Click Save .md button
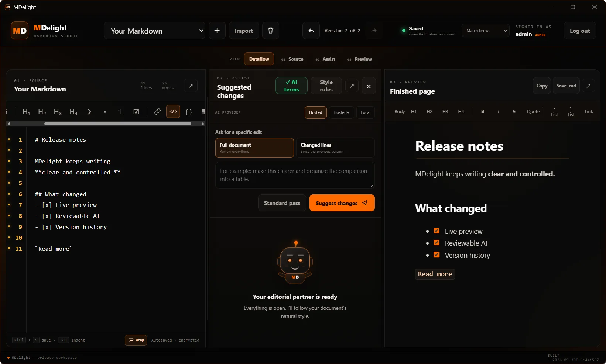Viewport: 606px width, 364px height. 566,86
